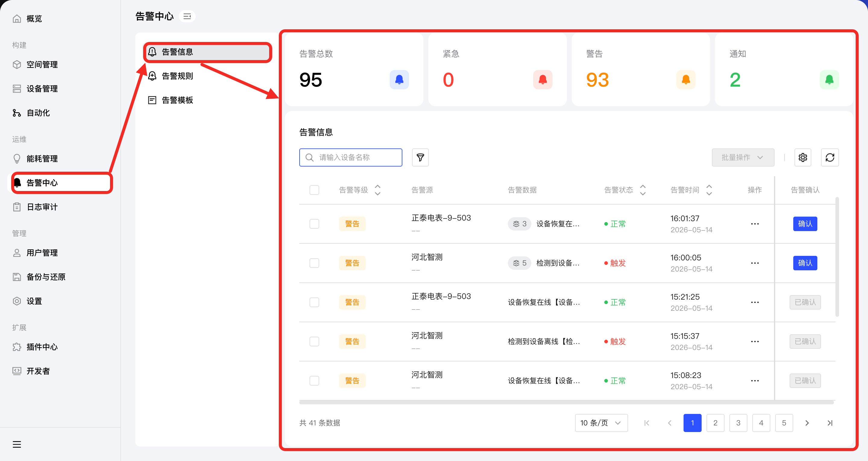The image size is (868, 461).
Task: Open the 批量操作 dropdown
Action: 743,157
